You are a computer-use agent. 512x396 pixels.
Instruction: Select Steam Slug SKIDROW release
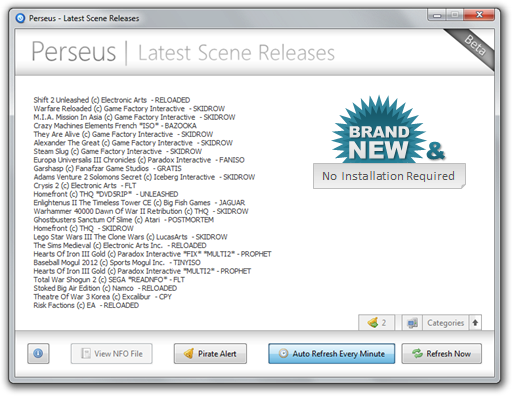(118, 151)
